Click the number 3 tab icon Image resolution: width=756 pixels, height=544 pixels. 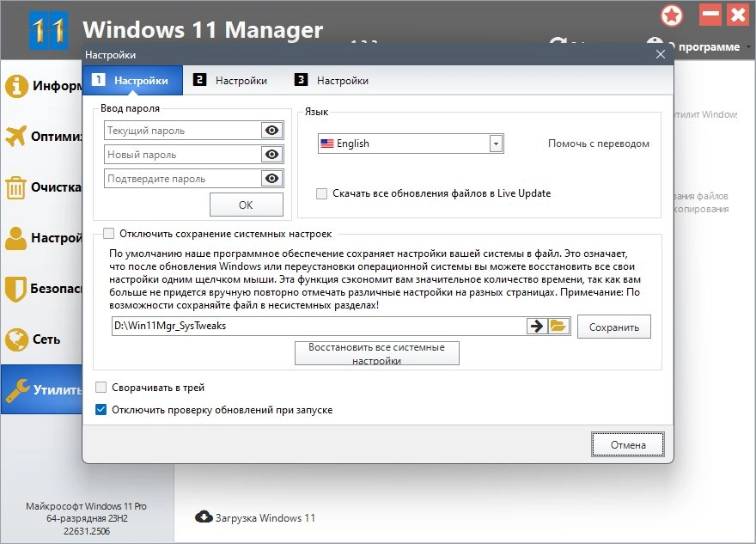[301, 80]
